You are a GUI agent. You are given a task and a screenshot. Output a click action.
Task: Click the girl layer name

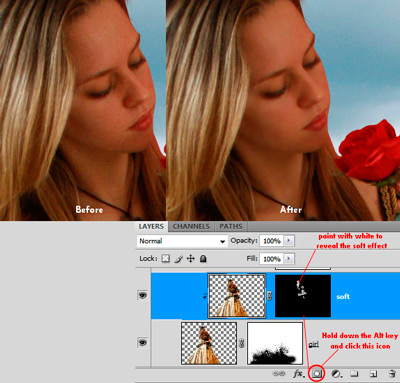click(x=313, y=344)
